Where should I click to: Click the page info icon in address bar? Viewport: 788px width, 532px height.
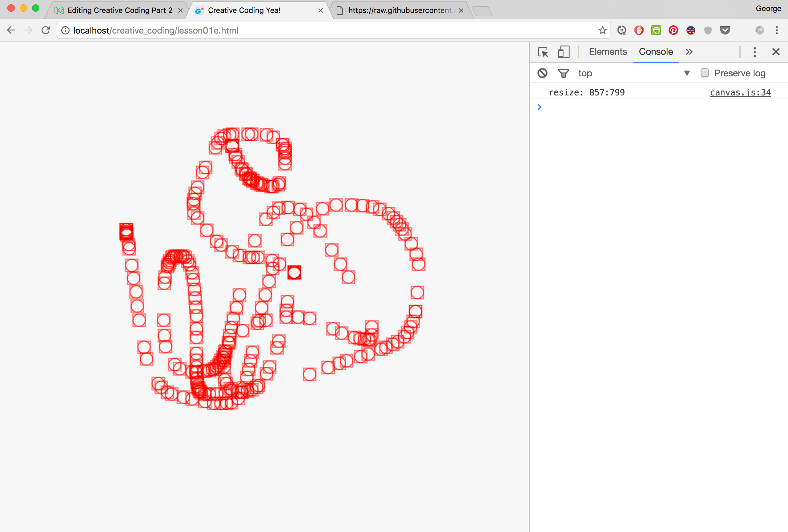click(65, 30)
